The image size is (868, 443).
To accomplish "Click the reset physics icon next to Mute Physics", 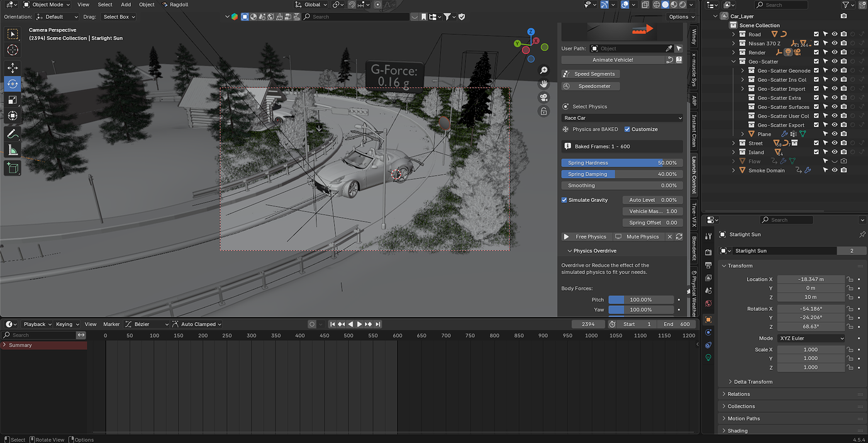I will tap(679, 237).
